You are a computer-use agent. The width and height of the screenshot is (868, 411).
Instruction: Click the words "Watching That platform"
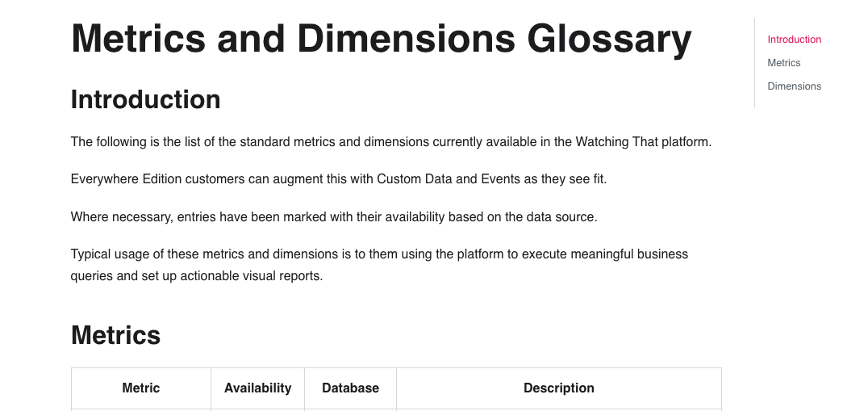643,142
